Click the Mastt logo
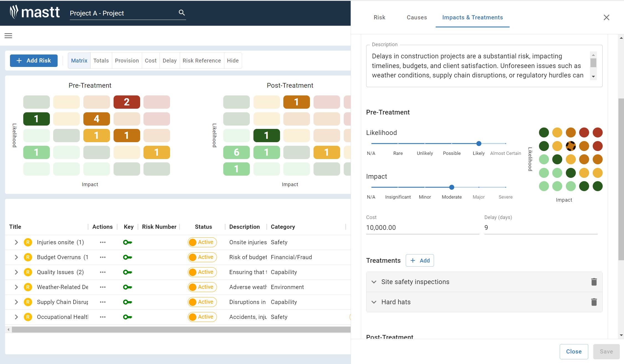The image size is (624, 364). 35,12
